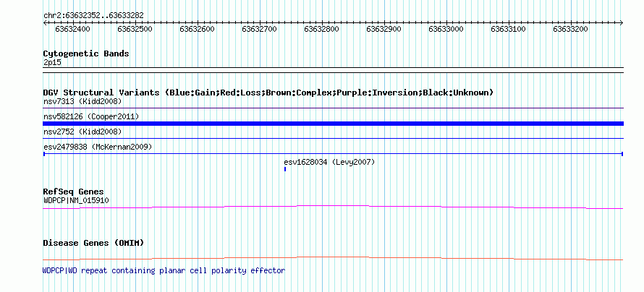This screenshot has height=292, width=644.
Task: Click ruler position 63633200
Action: [570, 29]
